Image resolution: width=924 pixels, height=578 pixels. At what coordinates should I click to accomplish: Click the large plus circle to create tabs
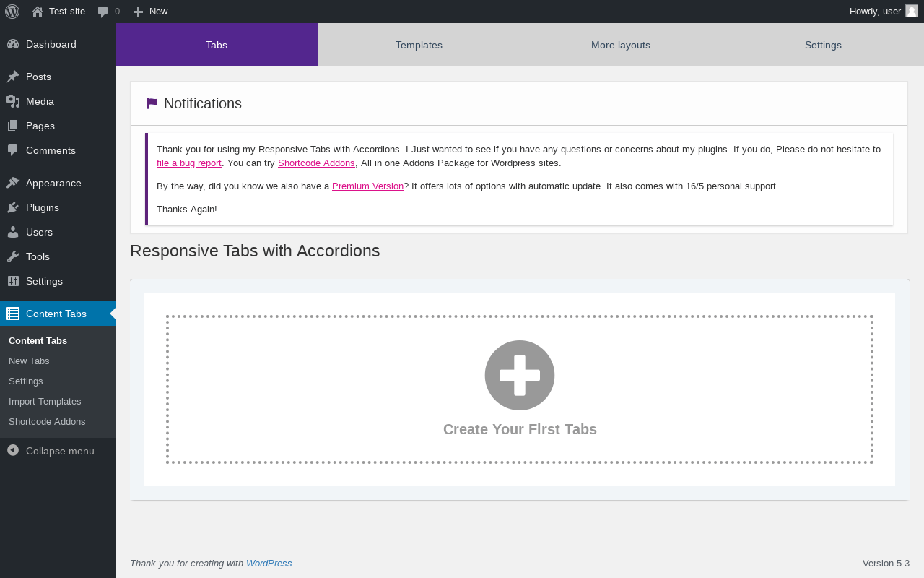pyautogui.click(x=520, y=375)
